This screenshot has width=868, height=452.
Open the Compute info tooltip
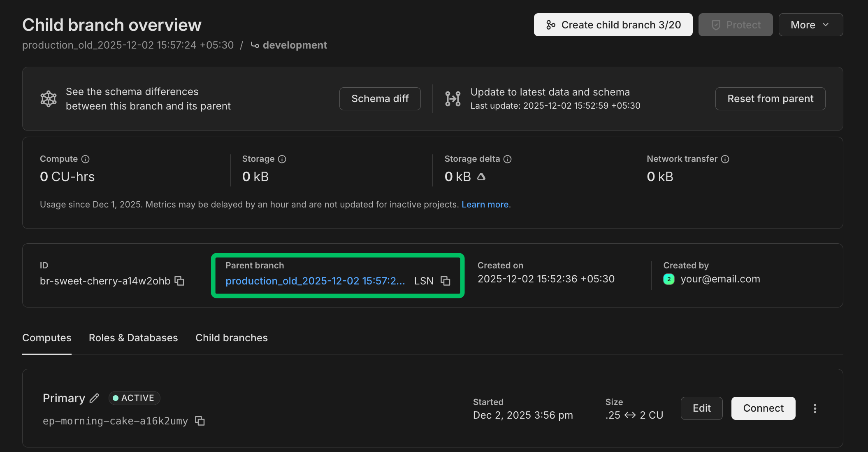pos(86,159)
